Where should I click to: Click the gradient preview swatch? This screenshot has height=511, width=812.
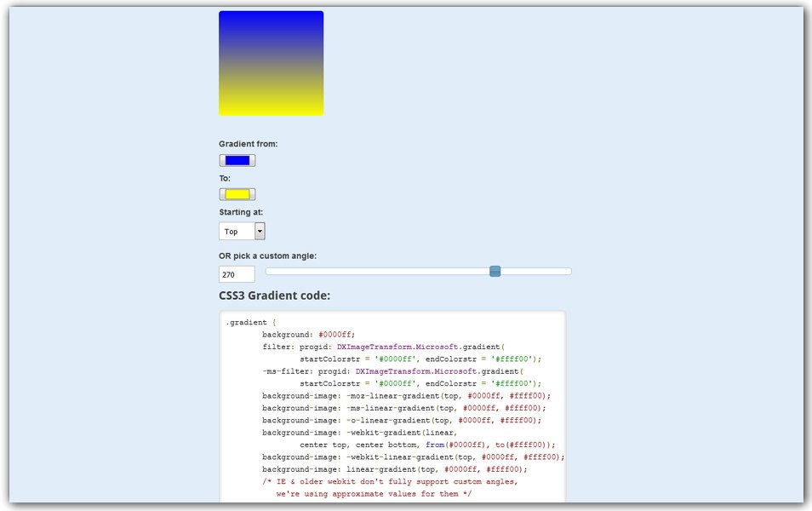click(x=271, y=62)
